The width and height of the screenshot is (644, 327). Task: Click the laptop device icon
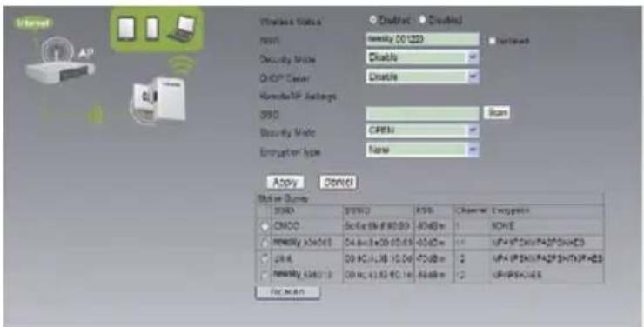[182, 29]
